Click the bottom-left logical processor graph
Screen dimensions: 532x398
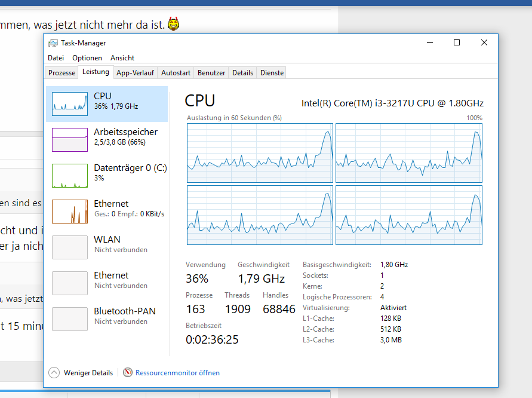click(260, 215)
